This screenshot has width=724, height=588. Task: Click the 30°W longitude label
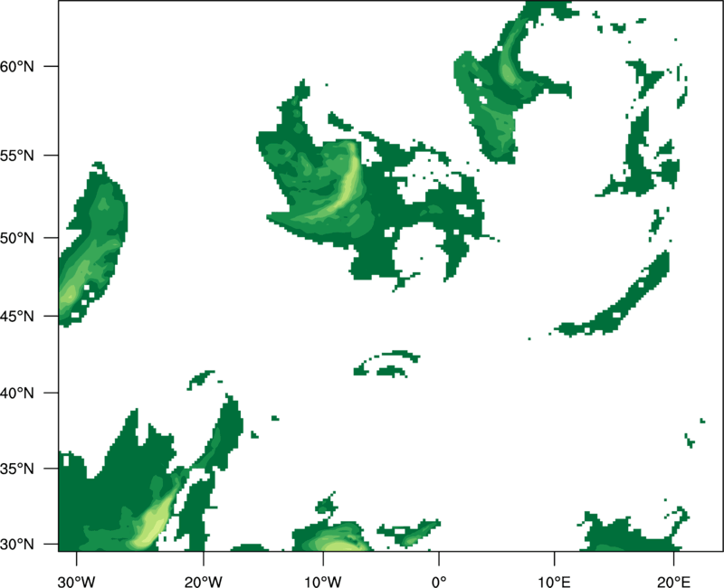tap(77, 582)
